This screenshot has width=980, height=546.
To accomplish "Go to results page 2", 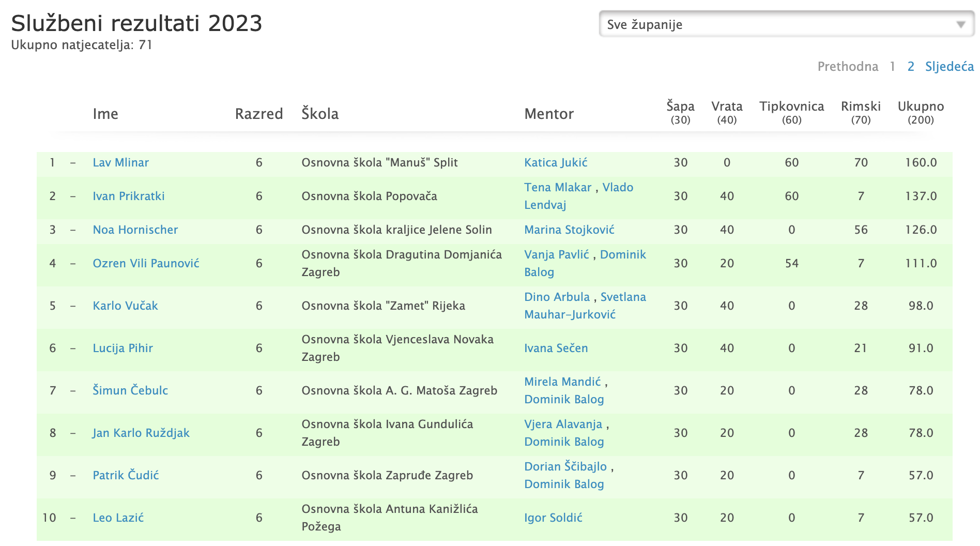I will pos(911,67).
